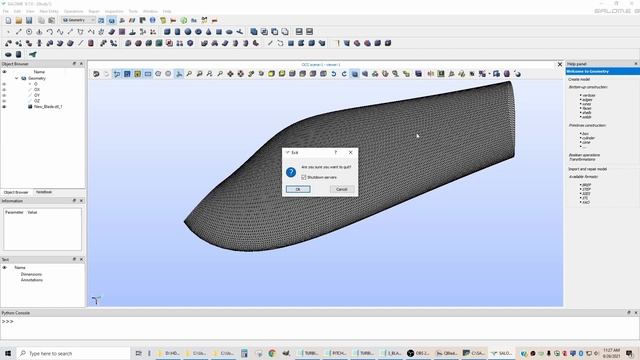This screenshot has height=360, width=640.
Task: Click the Open file folder icon
Action: point(18,20)
